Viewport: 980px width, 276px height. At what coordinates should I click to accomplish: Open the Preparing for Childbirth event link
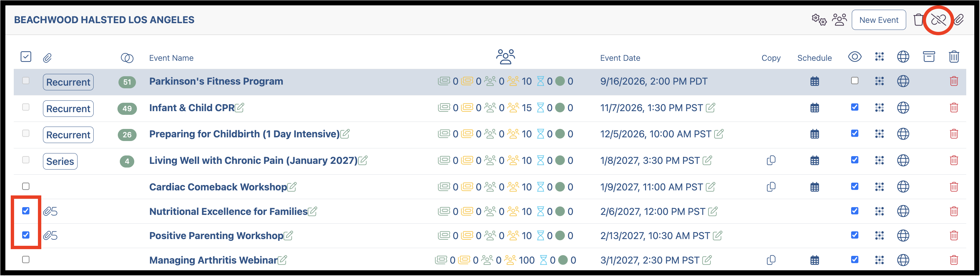click(x=244, y=134)
